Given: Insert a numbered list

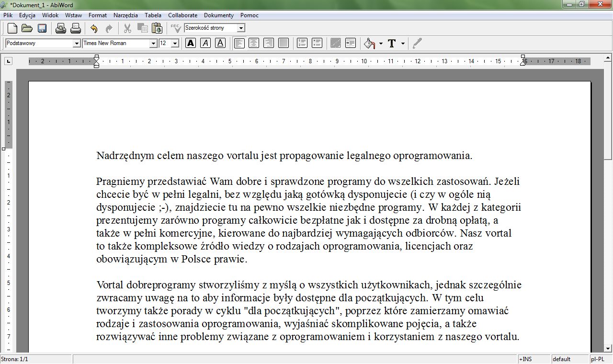Looking at the screenshot, I should coord(302,43).
